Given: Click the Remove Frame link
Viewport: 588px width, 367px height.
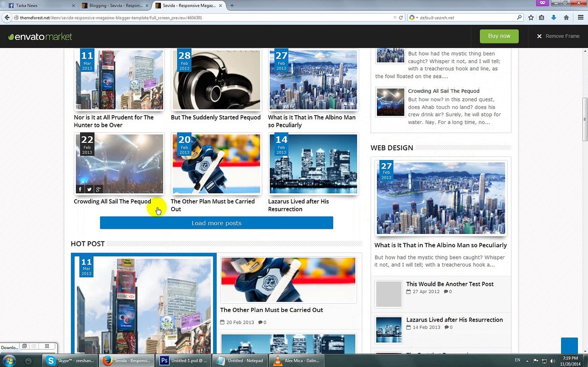Looking at the screenshot, I should (558, 36).
